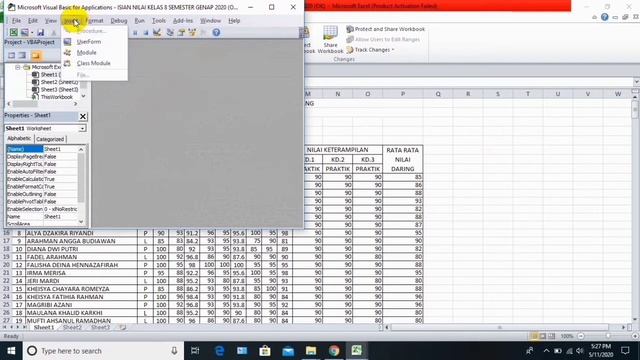Open Track Changes dropdown in Excel ribbon

[371, 50]
